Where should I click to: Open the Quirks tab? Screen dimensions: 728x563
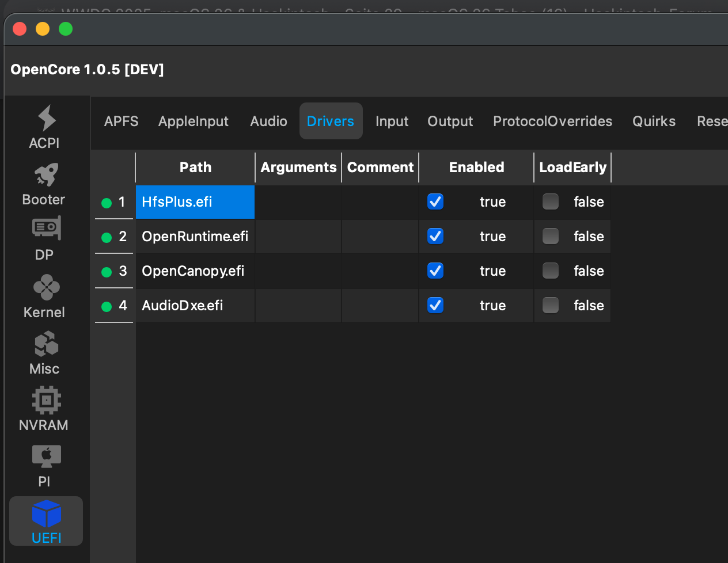654,121
